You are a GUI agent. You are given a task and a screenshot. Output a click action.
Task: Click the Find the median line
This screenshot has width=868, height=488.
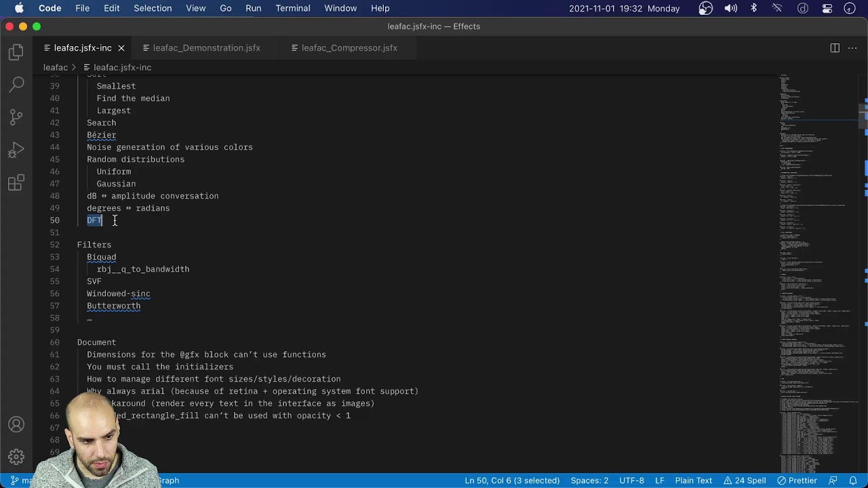pos(133,98)
